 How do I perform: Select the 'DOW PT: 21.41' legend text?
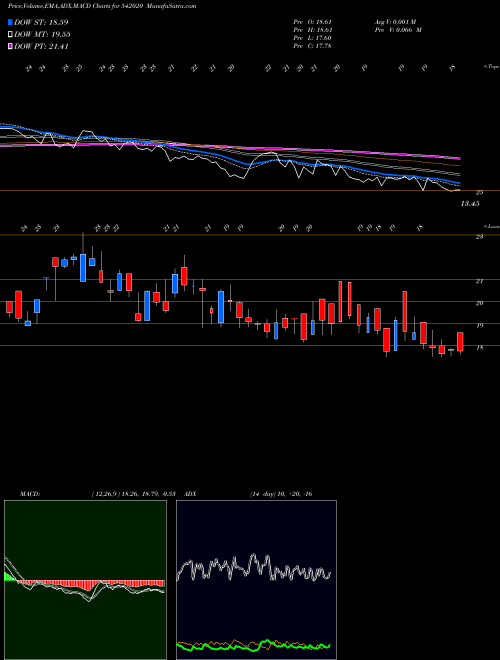(41, 47)
